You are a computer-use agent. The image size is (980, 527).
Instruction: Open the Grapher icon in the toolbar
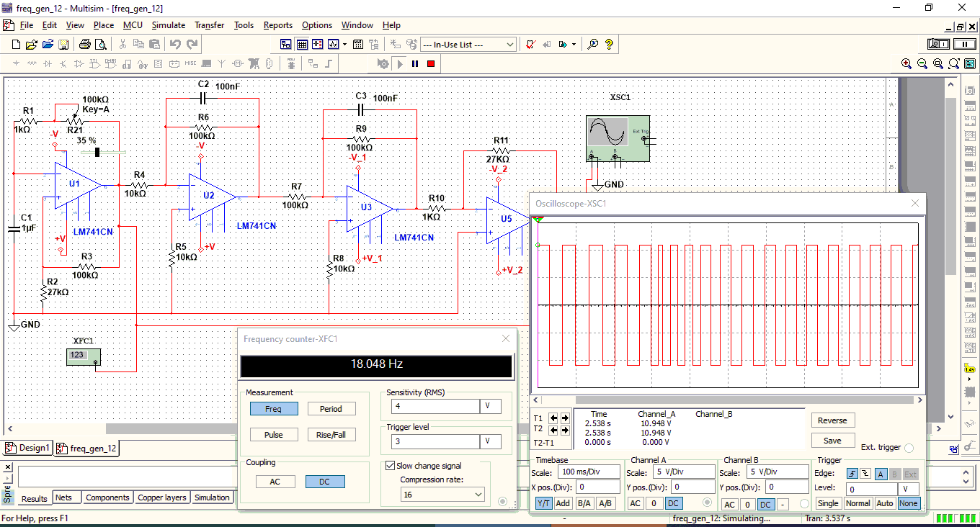point(334,45)
